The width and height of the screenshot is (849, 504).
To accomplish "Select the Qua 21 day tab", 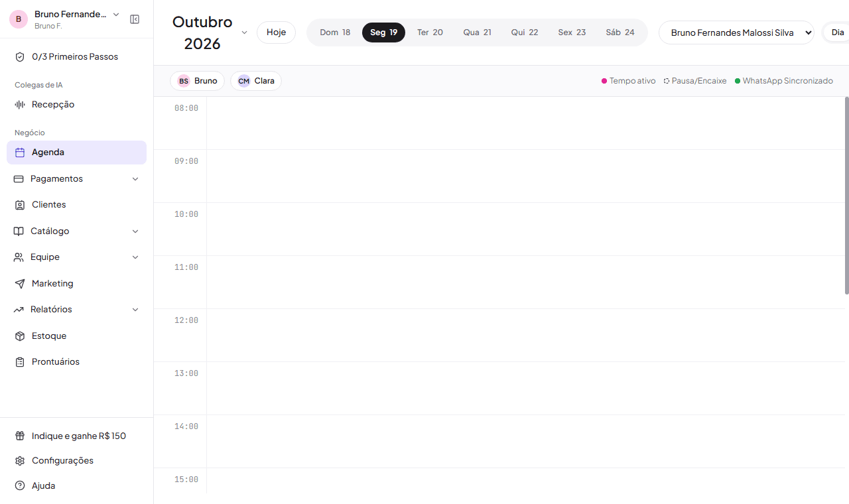I will coord(478,32).
